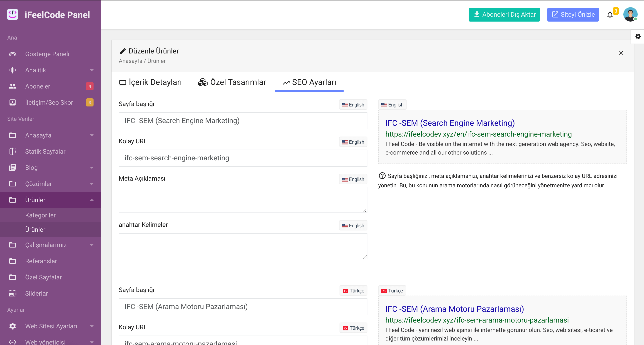This screenshot has height=345, width=644.
Task: Expand the Blog submenu arrow
Action: click(x=92, y=168)
